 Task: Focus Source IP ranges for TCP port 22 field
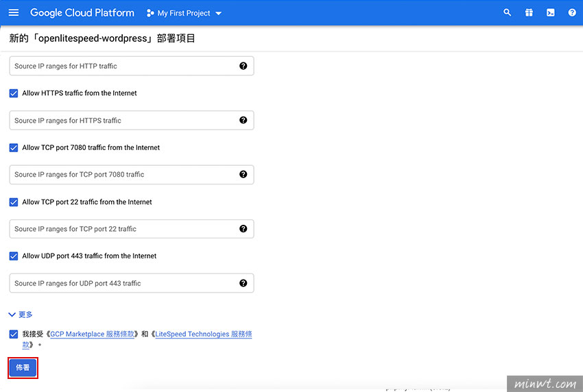pyautogui.click(x=132, y=228)
